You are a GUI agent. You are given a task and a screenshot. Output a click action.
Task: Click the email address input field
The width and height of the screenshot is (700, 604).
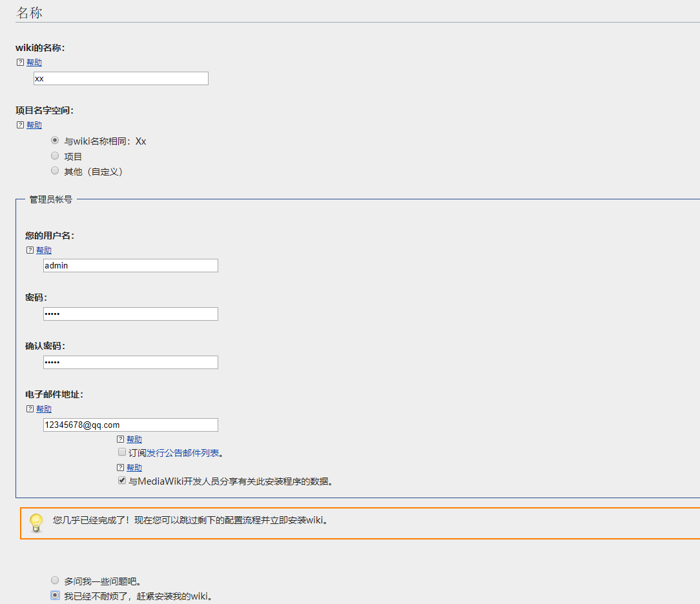(x=130, y=425)
